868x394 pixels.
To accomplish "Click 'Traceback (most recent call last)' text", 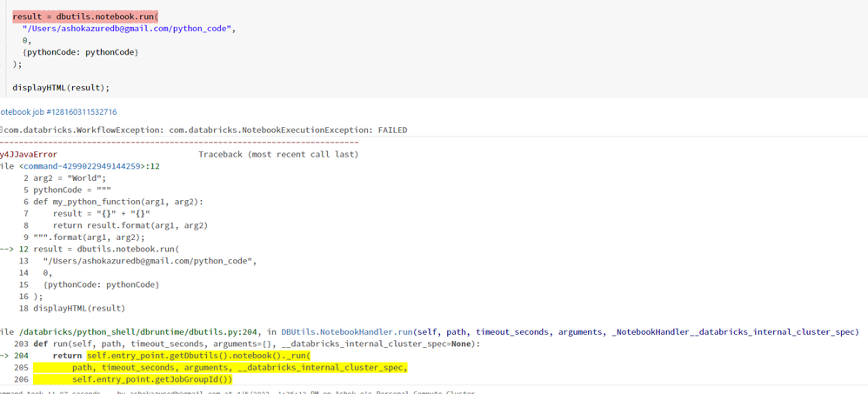I will pyautogui.click(x=278, y=155).
